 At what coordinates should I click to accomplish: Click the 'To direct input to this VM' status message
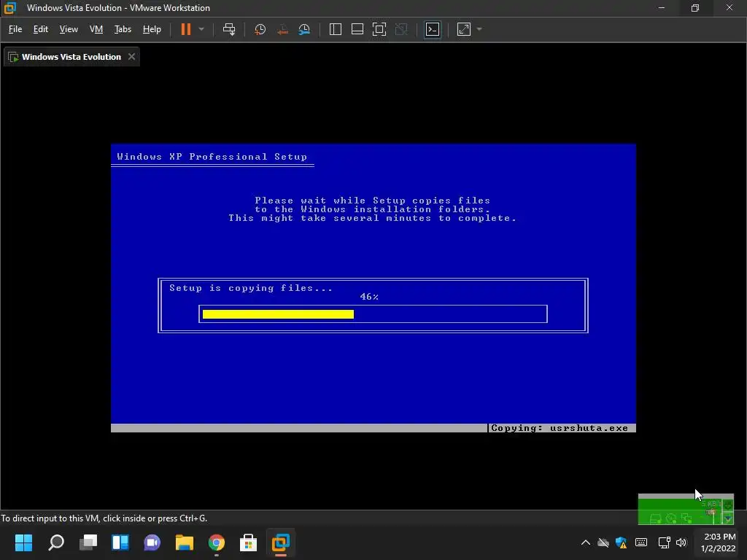coord(104,518)
